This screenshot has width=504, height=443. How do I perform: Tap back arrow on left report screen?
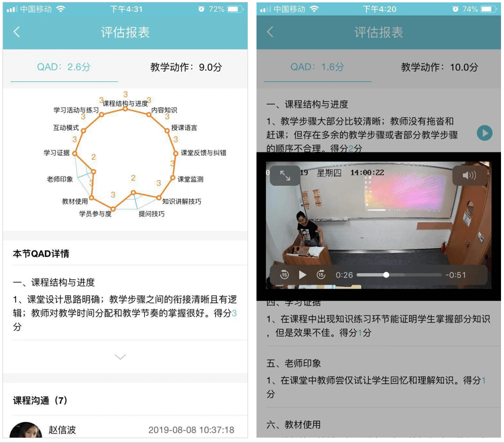(17, 32)
